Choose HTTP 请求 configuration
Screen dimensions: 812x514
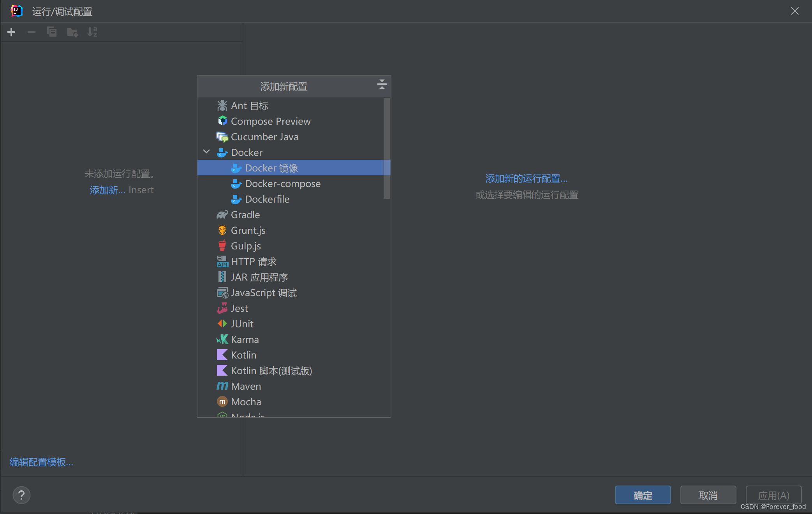pos(290,261)
